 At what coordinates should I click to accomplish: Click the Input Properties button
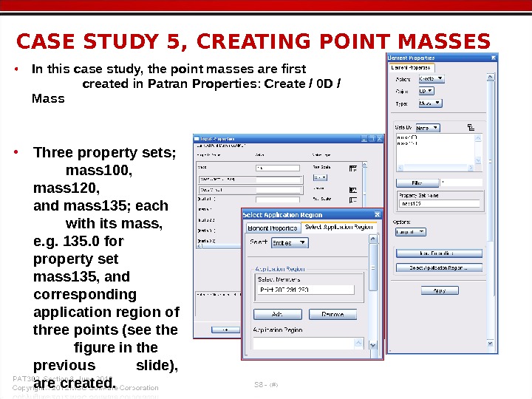coord(439,253)
